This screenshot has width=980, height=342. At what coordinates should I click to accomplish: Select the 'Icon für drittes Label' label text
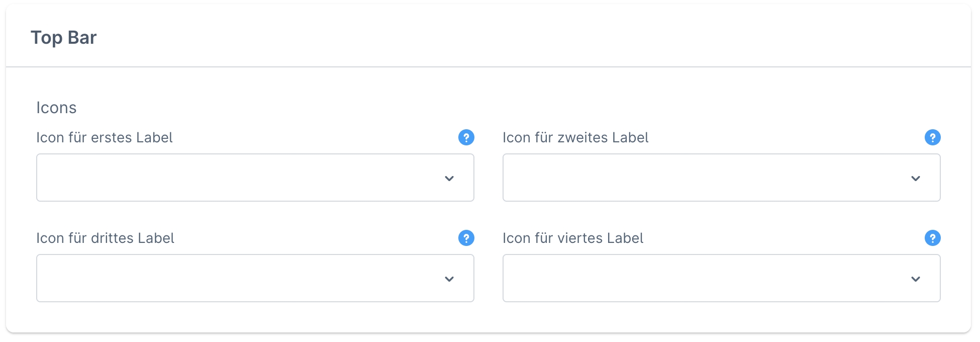(105, 238)
